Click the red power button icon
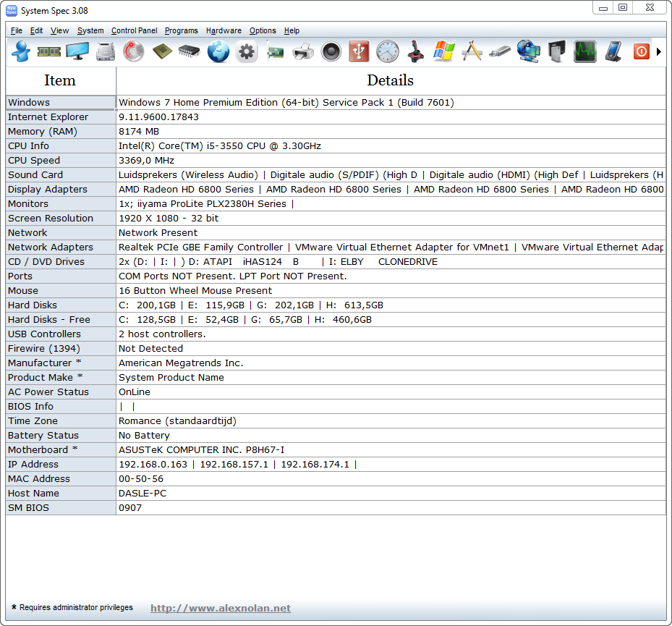The width and height of the screenshot is (672, 626). click(641, 51)
